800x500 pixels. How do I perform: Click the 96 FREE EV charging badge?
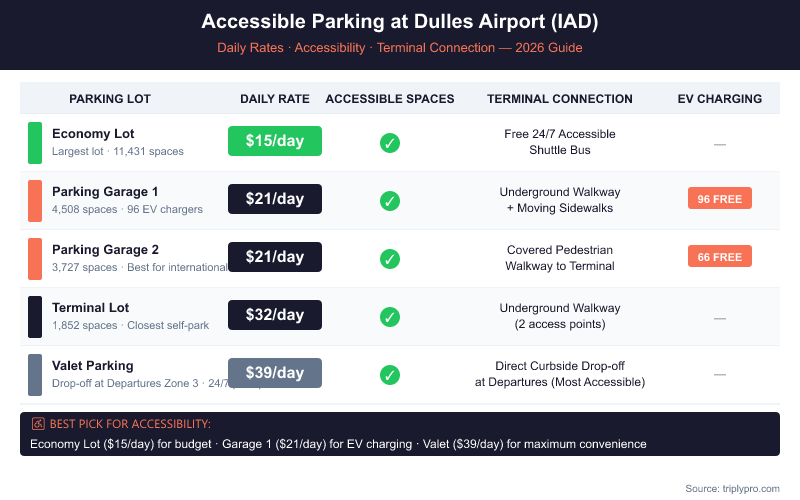pos(719,199)
